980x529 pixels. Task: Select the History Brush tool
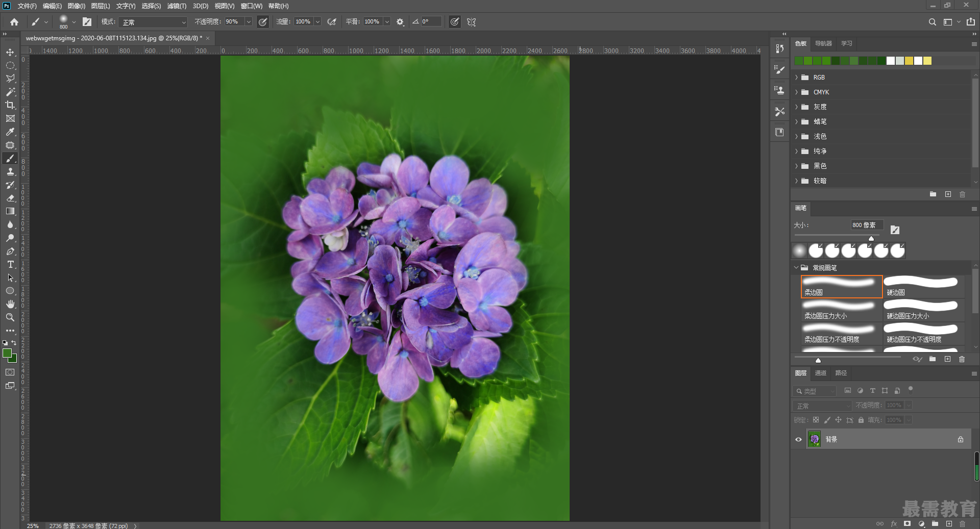[x=10, y=185]
